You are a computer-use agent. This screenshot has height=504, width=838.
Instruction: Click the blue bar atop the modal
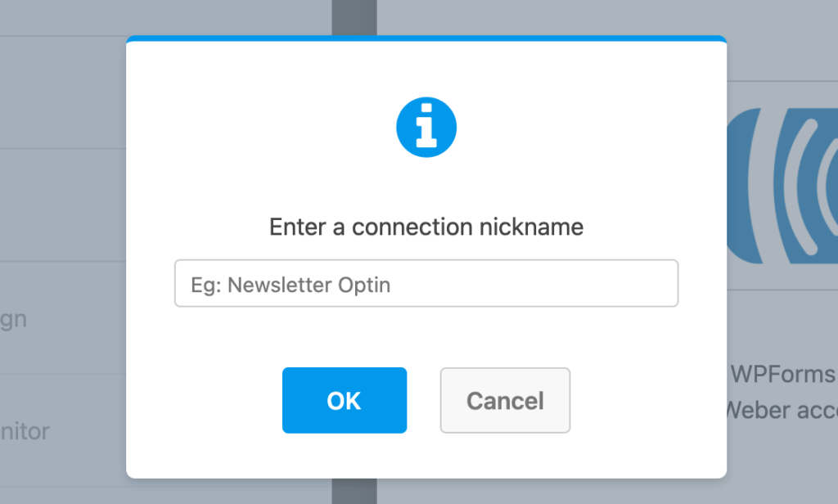[426, 38]
